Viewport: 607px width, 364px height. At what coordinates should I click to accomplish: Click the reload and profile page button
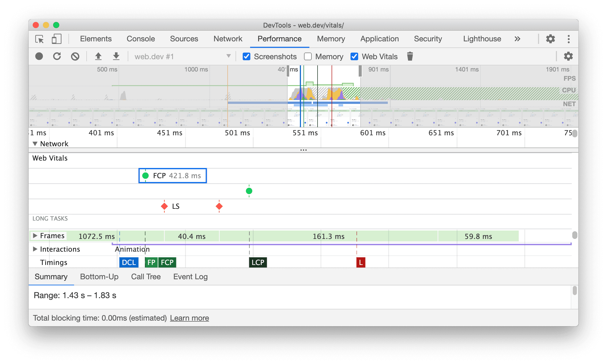click(x=57, y=56)
